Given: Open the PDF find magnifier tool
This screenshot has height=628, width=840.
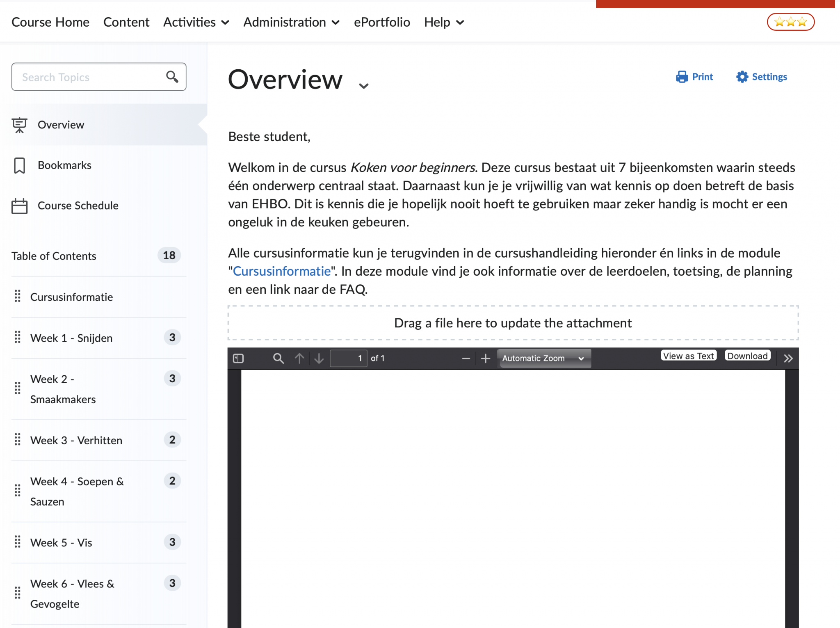Looking at the screenshot, I should pos(278,359).
